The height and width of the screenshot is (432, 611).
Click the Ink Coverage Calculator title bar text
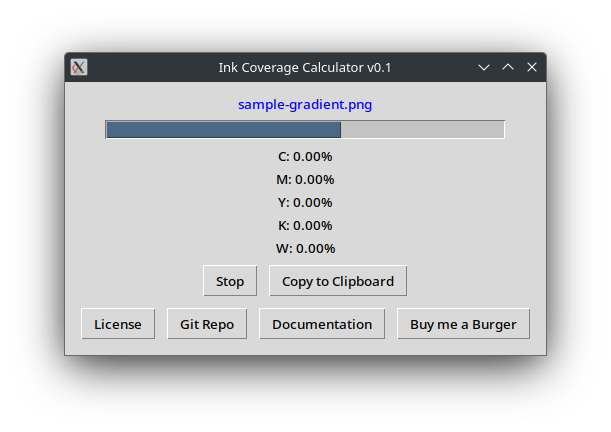pos(305,67)
